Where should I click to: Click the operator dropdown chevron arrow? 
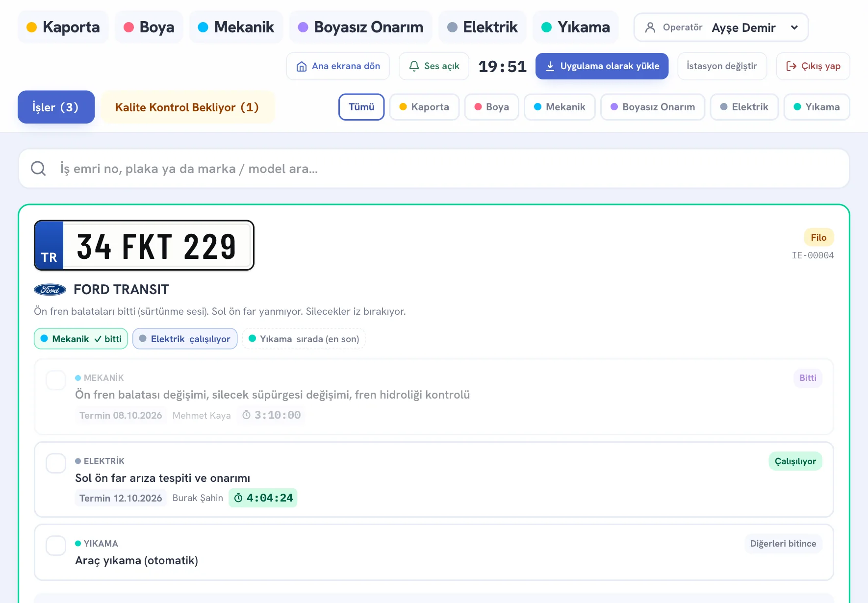(794, 27)
